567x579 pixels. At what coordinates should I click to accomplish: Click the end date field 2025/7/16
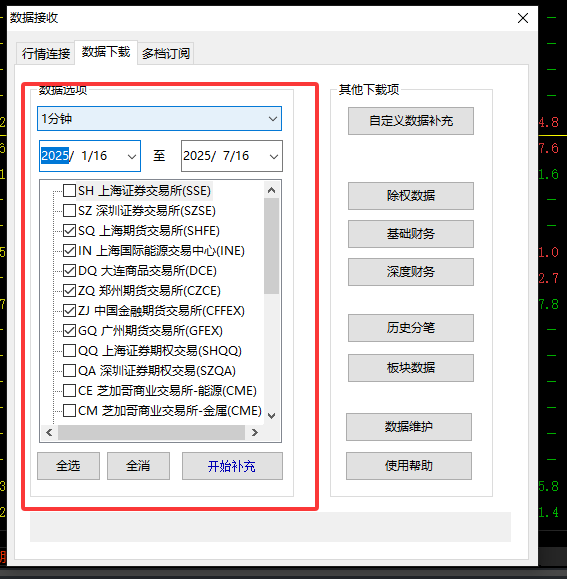pyautogui.click(x=231, y=156)
